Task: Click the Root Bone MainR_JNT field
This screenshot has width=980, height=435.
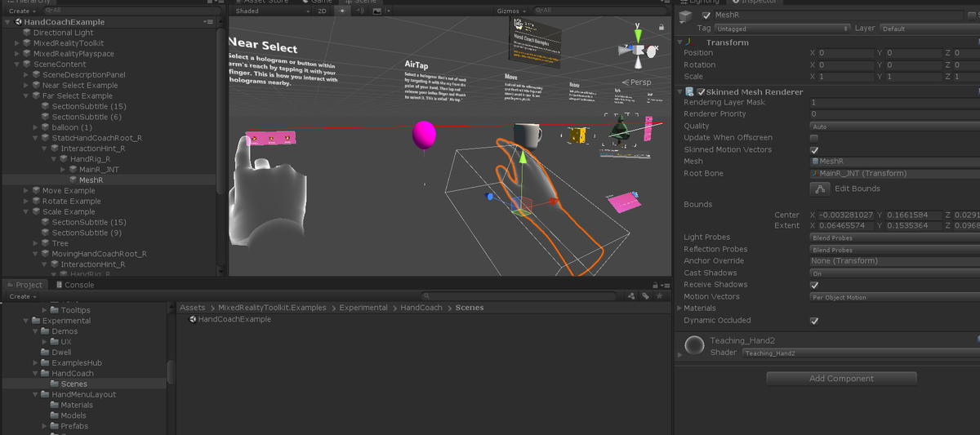Action: (894, 174)
